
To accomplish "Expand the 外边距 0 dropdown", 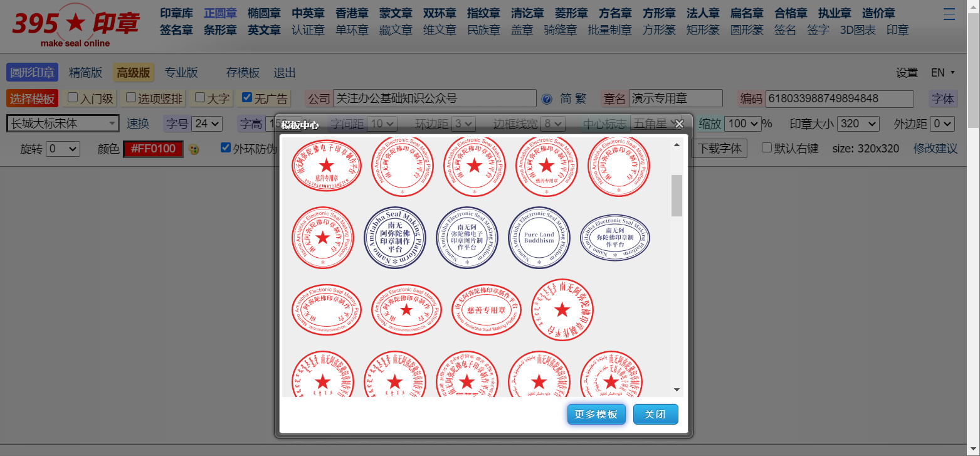I will coord(943,124).
